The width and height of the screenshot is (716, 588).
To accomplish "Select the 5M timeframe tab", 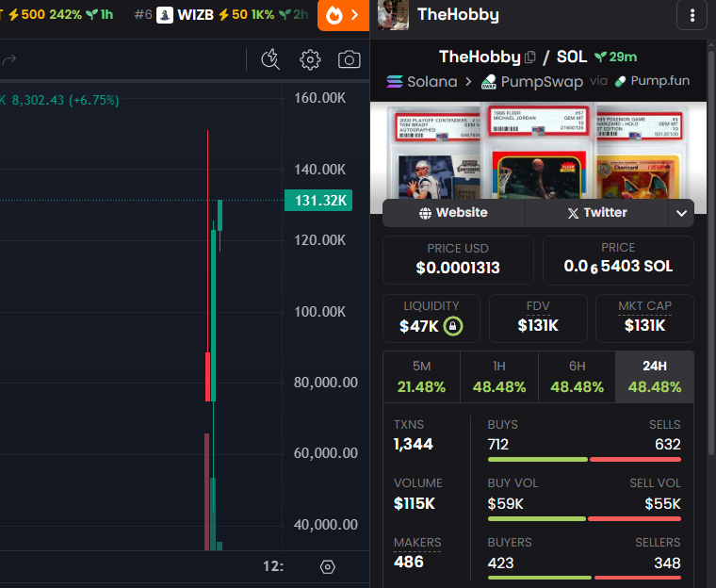I will click(421, 377).
